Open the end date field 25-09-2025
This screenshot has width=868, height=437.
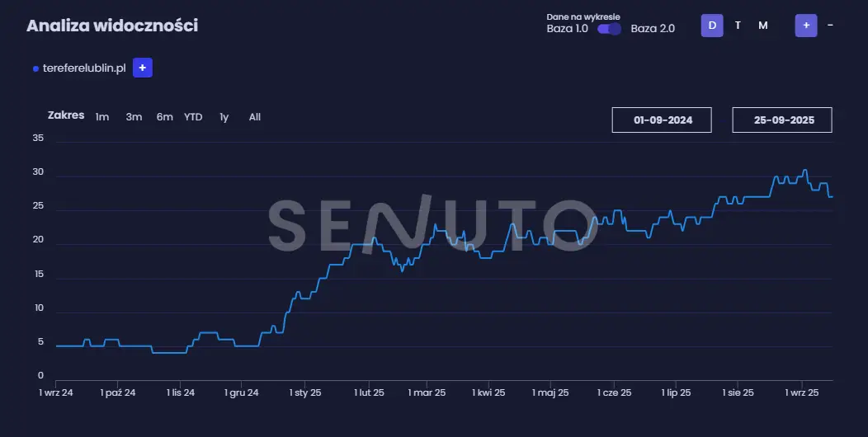tap(782, 120)
